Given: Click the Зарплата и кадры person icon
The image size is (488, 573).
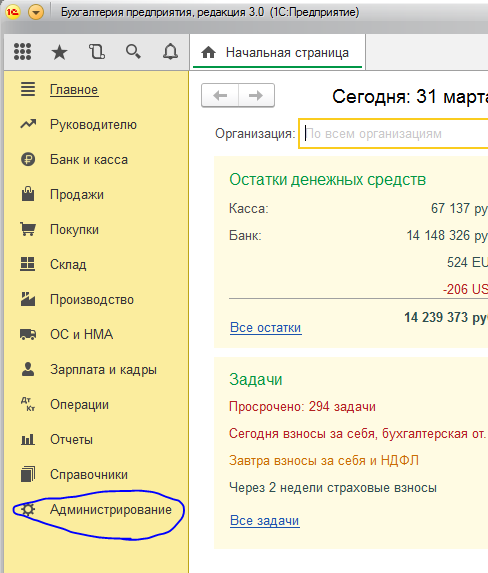Looking at the screenshot, I should click(x=28, y=369).
